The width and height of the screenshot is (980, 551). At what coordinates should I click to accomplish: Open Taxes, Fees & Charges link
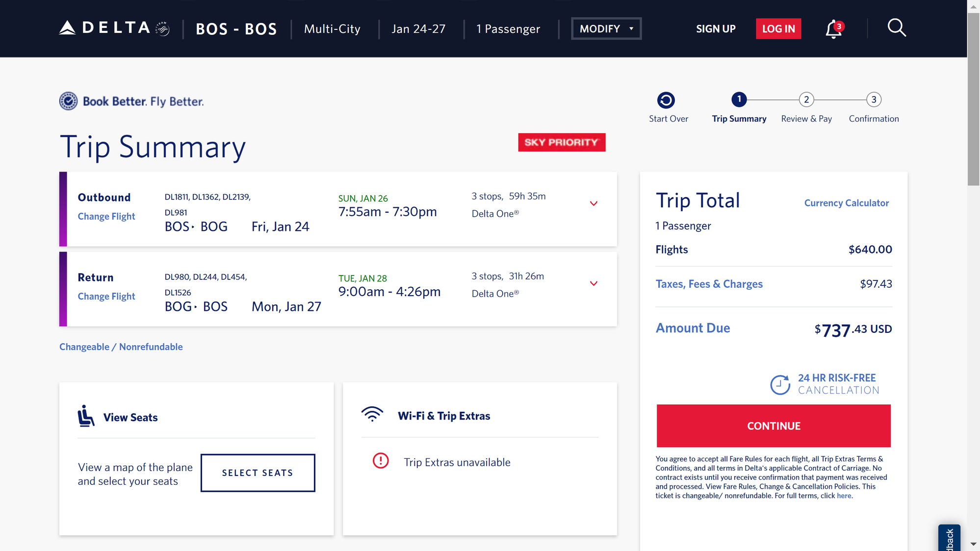pos(709,284)
